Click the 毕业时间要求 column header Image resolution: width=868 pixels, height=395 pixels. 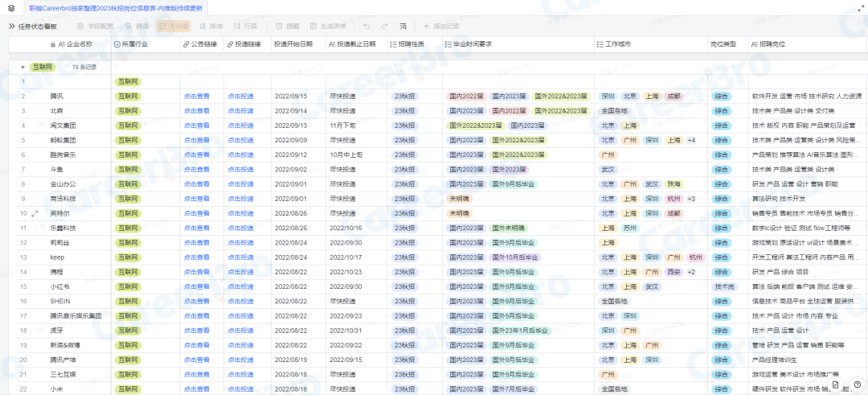[518, 43]
